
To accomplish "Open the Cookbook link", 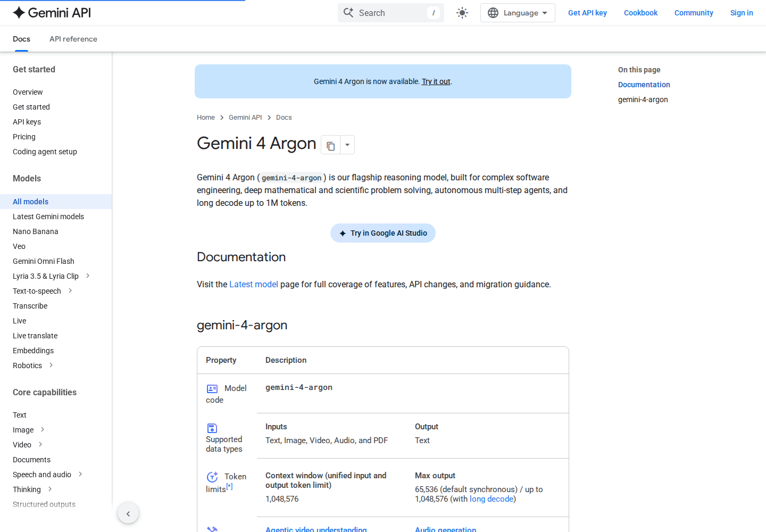I will (x=640, y=13).
